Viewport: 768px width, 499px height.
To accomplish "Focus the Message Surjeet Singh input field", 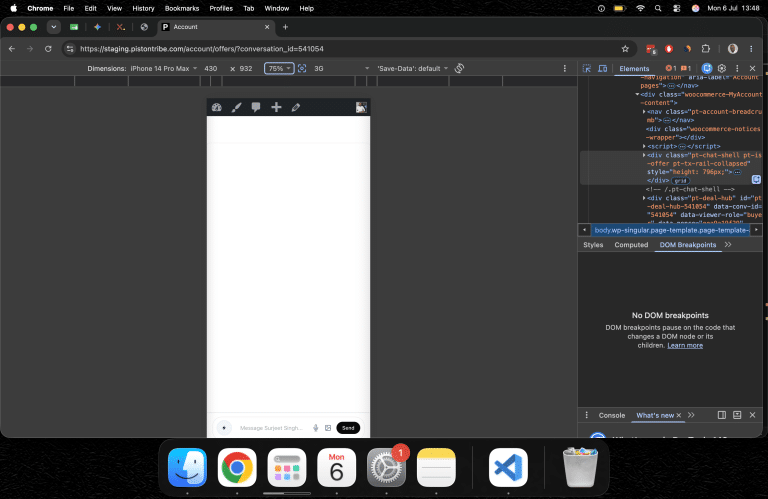I will click(271, 428).
